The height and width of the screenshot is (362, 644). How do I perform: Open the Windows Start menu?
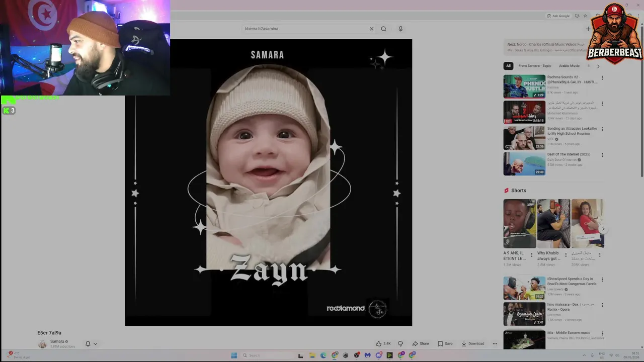click(x=234, y=355)
